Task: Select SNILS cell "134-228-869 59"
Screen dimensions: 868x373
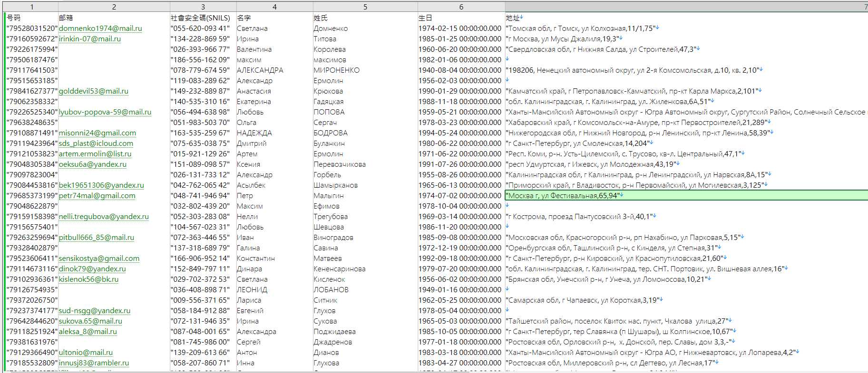Action: click(x=203, y=39)
